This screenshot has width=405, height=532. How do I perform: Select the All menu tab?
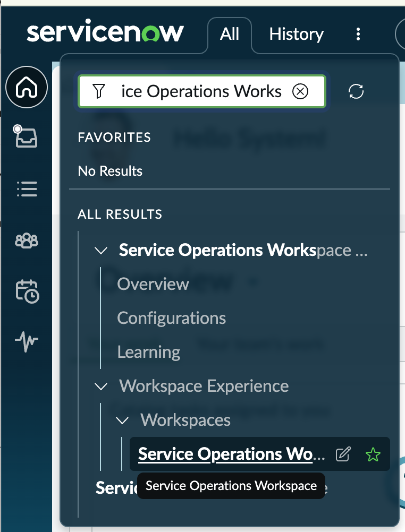coord(230,35)
